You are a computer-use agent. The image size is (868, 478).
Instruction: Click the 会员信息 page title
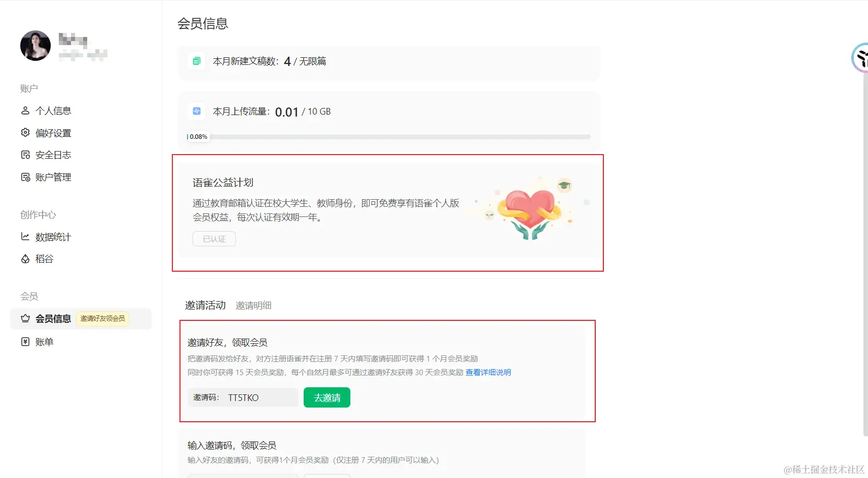click(x=203, y=24)
